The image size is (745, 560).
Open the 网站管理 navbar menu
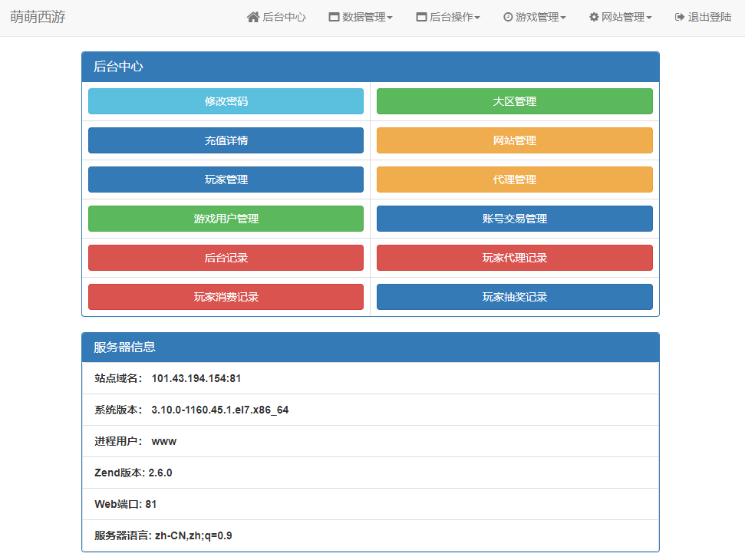621,17
